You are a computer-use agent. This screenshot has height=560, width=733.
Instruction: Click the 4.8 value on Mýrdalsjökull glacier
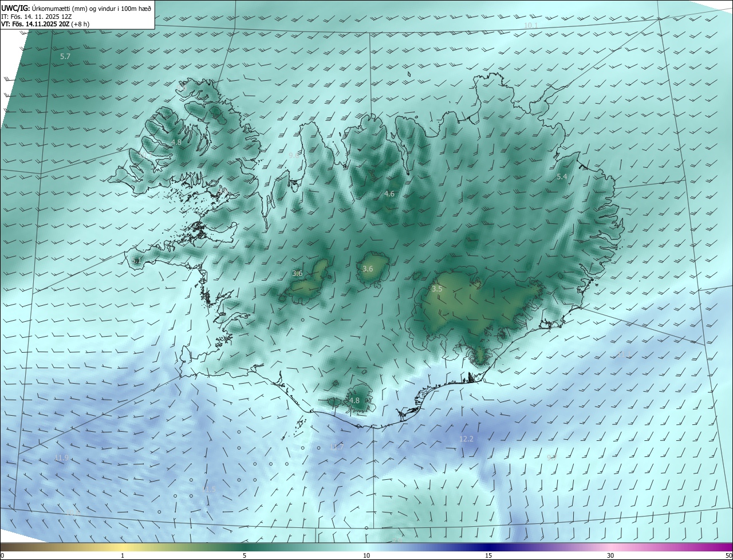pyautogui.click(x=354, y=401)
